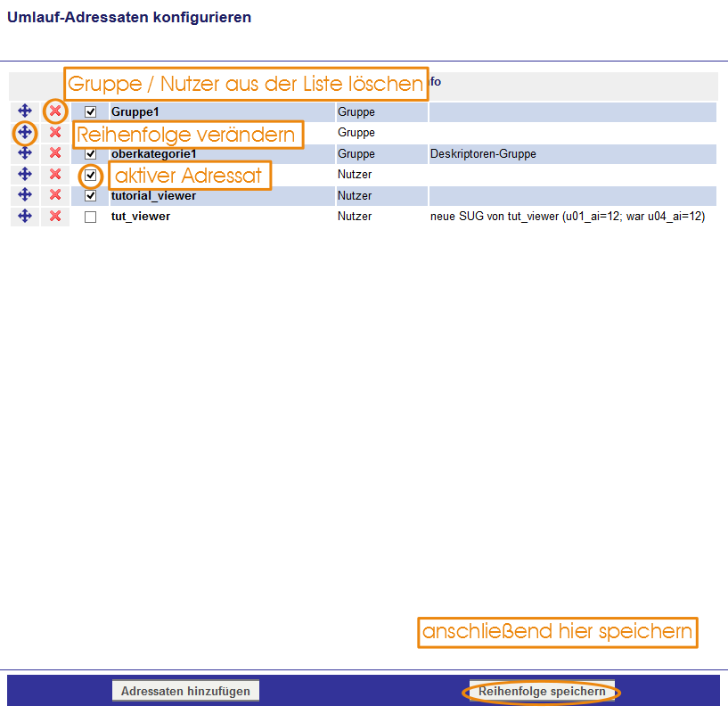Viewport: 728px width, 714px height.
Task: Deactivate the tutorial_viewer checkbox
Action: (91, 195)
